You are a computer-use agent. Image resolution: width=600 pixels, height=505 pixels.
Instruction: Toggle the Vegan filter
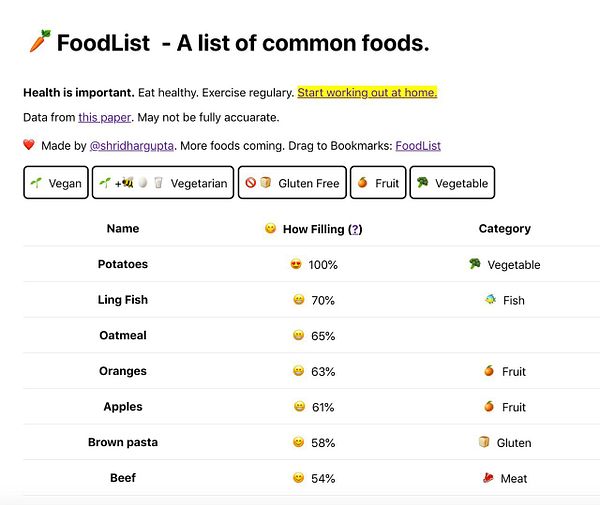click(55, 183)
